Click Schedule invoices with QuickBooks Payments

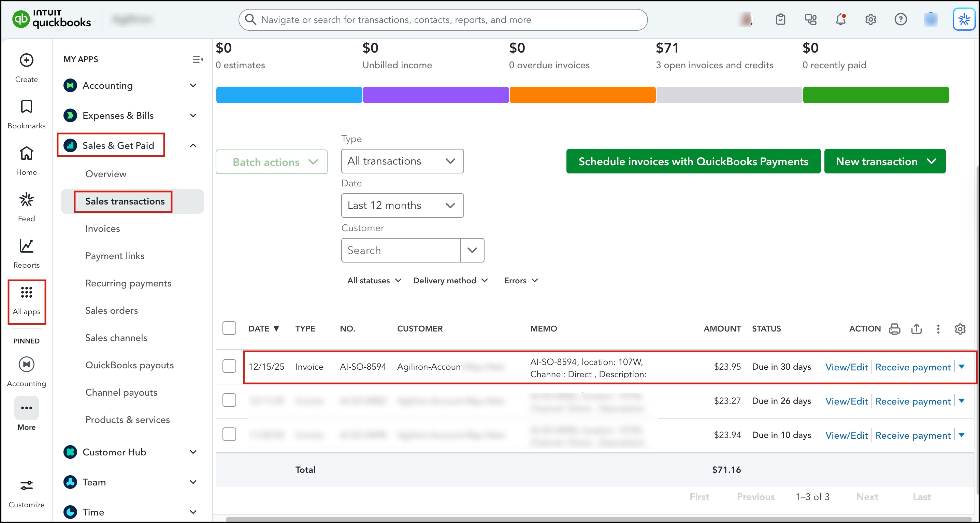693,161
